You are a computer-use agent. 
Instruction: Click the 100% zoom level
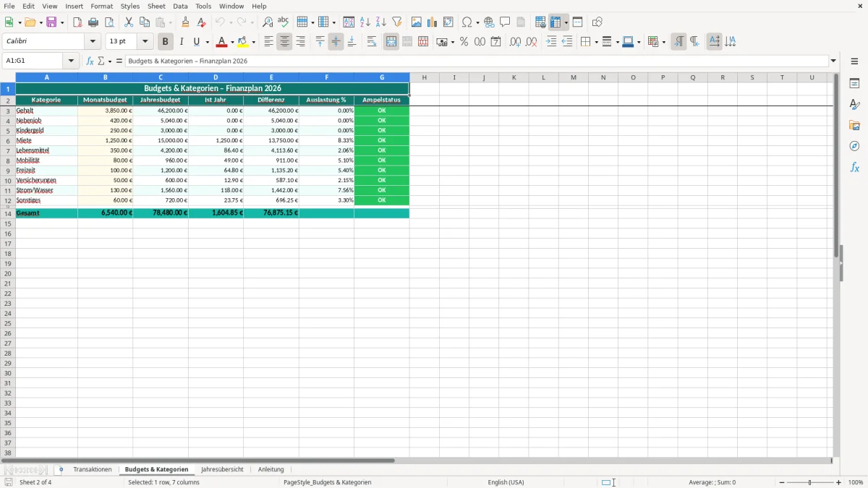tap(856, 482)
